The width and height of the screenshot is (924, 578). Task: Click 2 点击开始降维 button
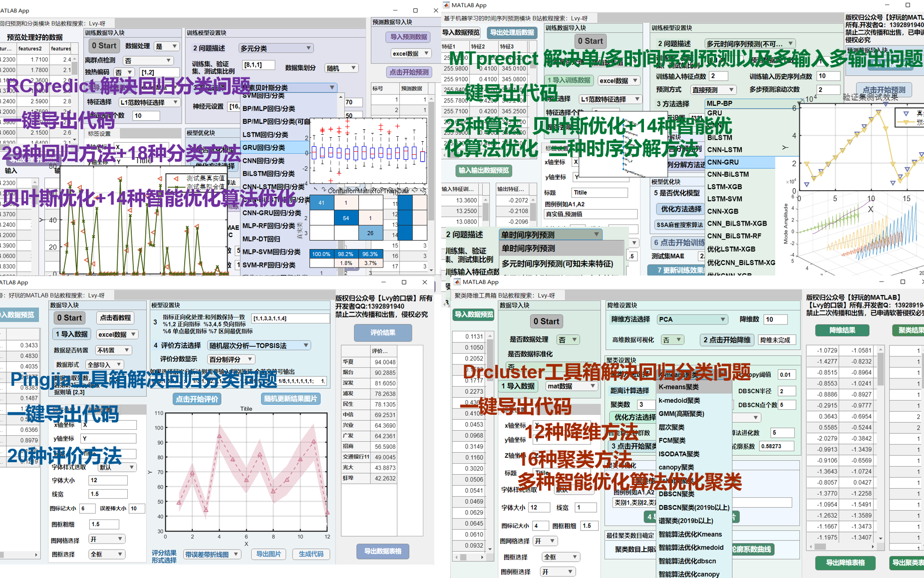727,340
